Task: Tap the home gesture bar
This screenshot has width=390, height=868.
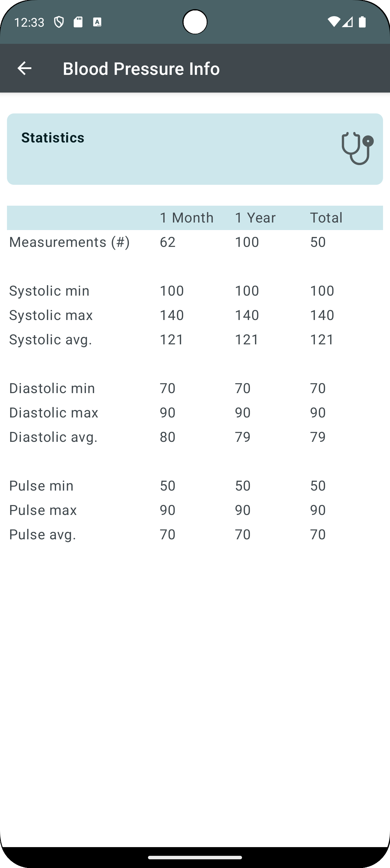Action: point(195,857)
